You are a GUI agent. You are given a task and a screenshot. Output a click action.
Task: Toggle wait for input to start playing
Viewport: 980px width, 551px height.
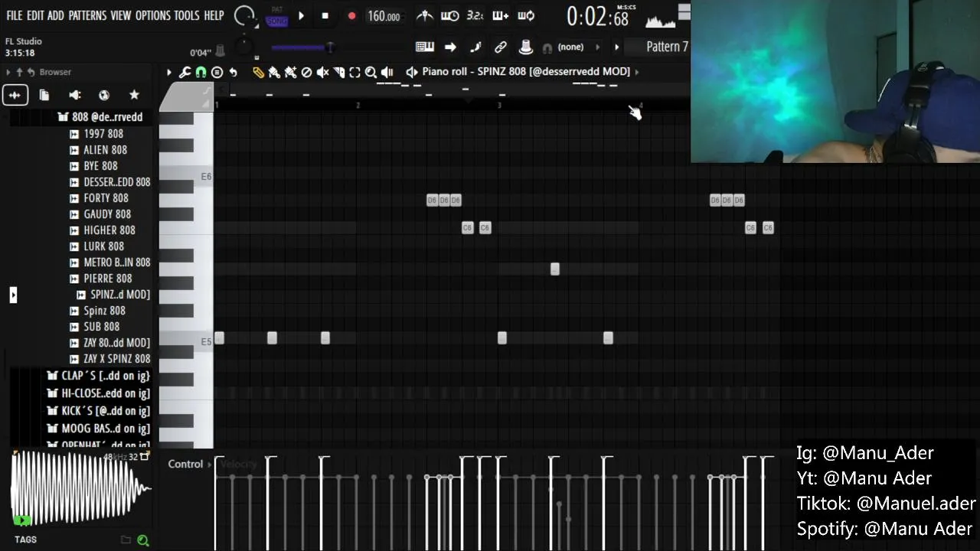(x=450, y=15)
